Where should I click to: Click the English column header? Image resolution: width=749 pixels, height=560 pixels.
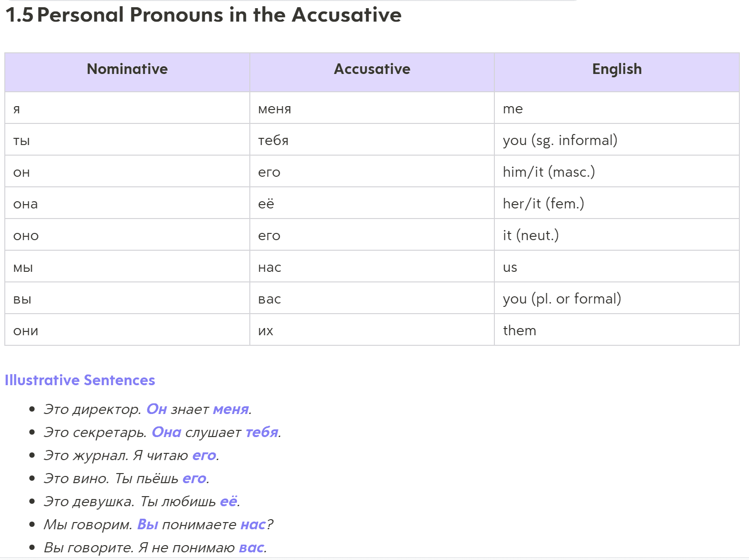click(x=616, y=69)
